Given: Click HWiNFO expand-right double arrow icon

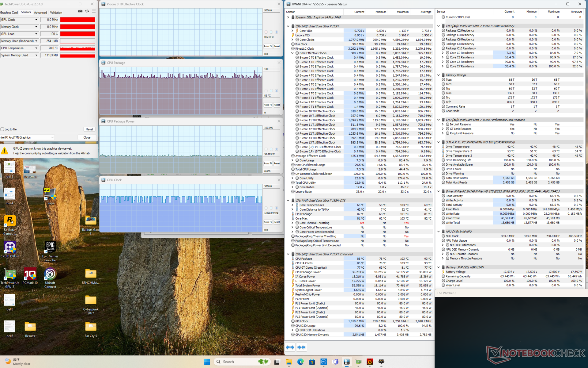Looking at the screenshot, I should click(x=290, y=347).
